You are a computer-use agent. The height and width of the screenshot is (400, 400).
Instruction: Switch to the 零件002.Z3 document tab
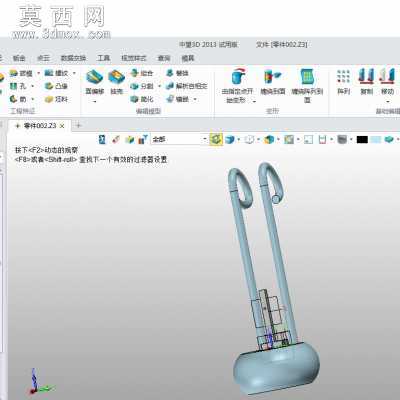pos(40,126)
